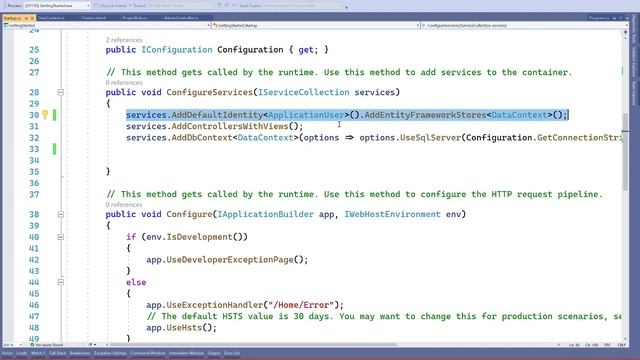The image size is (640, 360).
Task: Open the Thread dropdown in debug toolbar
Action: [x=181, y=6]
